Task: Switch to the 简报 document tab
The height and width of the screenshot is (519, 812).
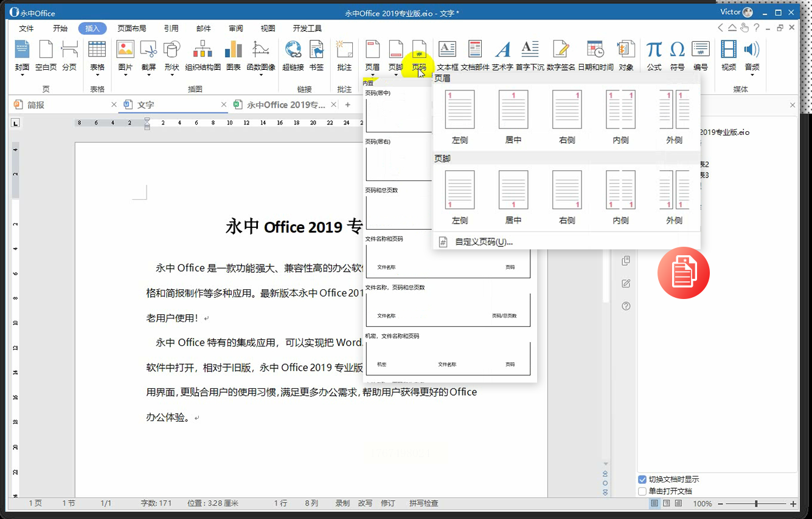Action: (x=63, y=105)
